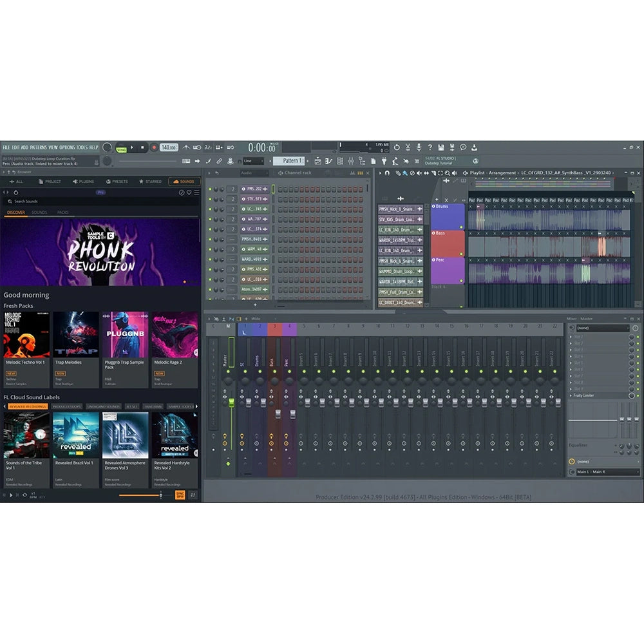The width and height of the screenshot is (644, 644).
Task: Toggle the green mute light on Drums mixer track
Action: (260, 372)
